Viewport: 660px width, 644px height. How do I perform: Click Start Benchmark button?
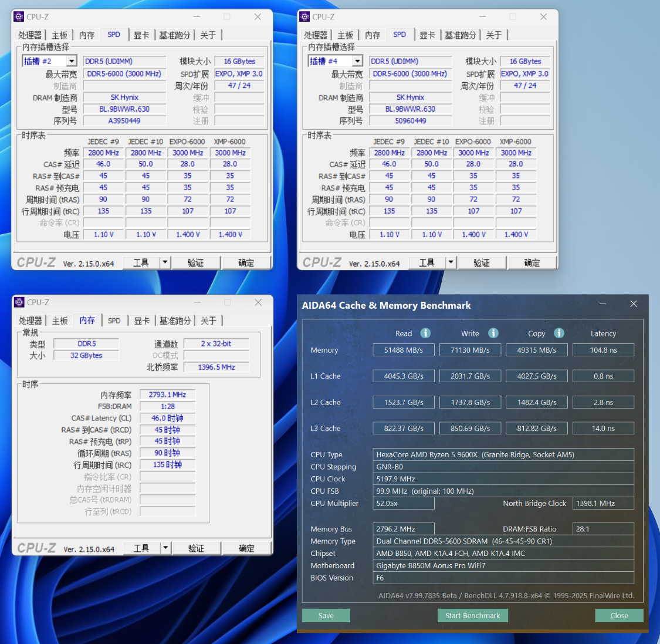[x=473, y=615]
